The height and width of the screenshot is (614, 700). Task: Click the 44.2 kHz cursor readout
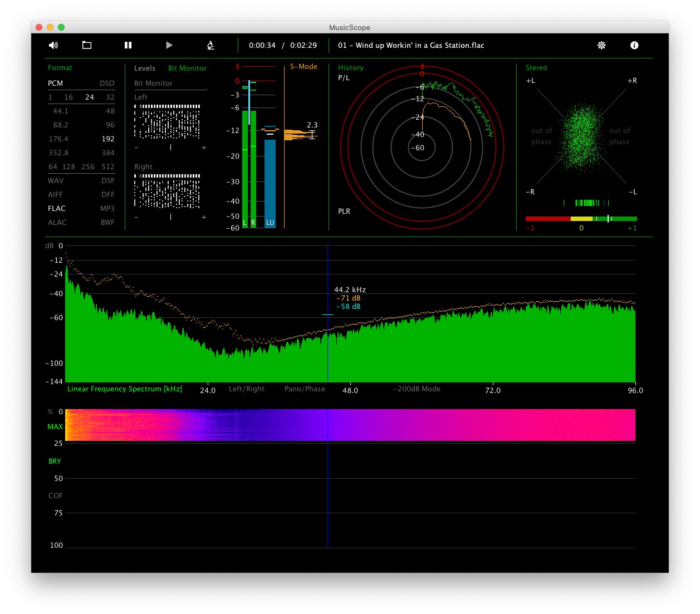350,289
